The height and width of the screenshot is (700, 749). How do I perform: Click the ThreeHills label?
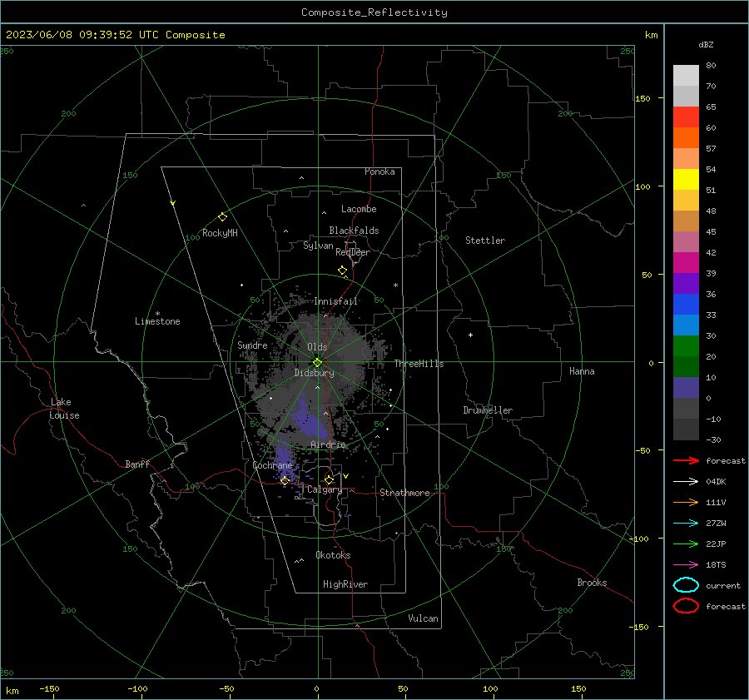(x=419, y=364)
